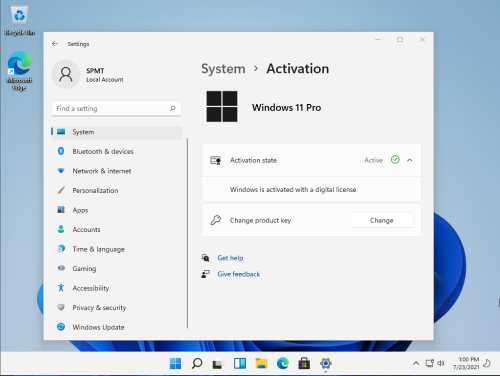
Task: Click the Change product key button
Action: coord(382,220)
